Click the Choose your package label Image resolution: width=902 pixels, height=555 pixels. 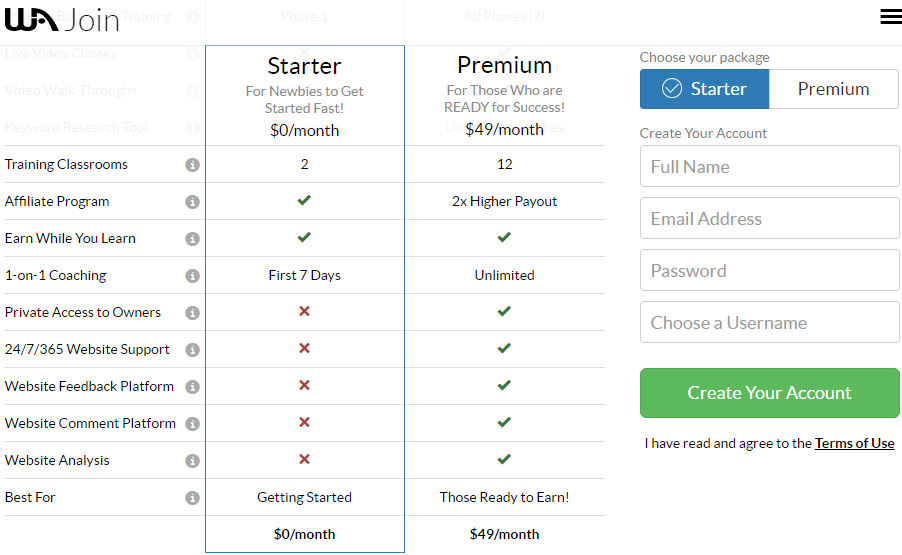tap(705, 58)
